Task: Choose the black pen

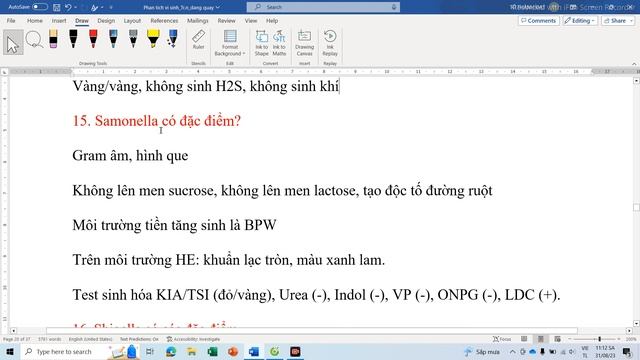Action: point(73,39)
